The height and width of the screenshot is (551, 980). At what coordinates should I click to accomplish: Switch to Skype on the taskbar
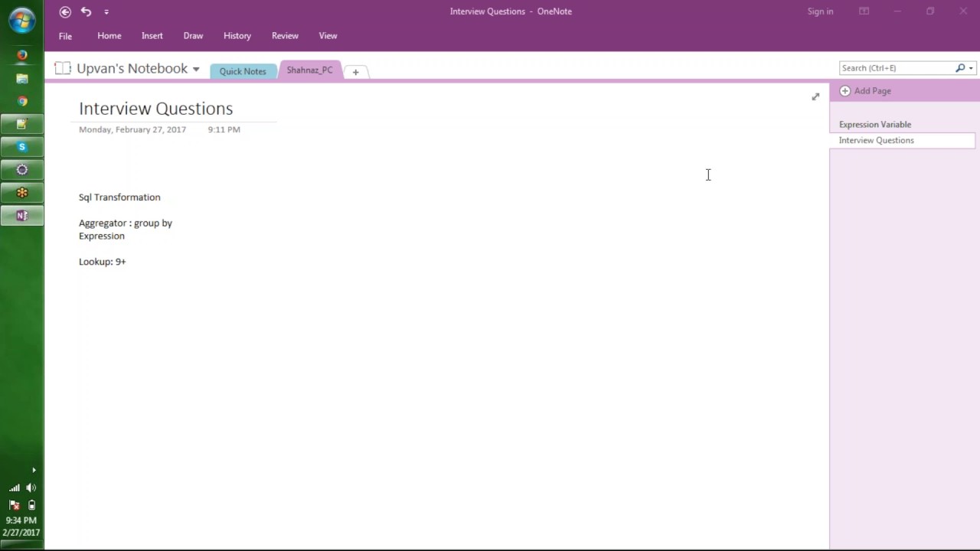(22, 147)
